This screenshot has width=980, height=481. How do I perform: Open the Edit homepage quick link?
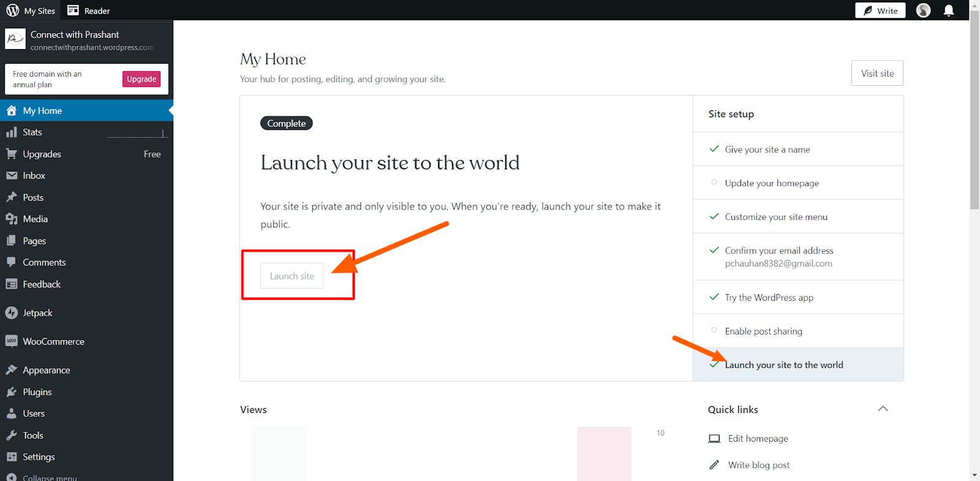coord(758,439)
